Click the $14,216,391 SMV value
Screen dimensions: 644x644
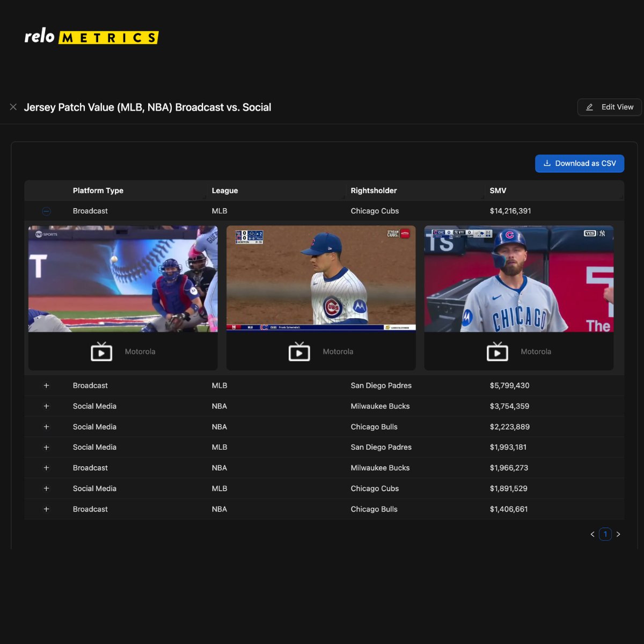pyautogui.click(x=510, y=211)
